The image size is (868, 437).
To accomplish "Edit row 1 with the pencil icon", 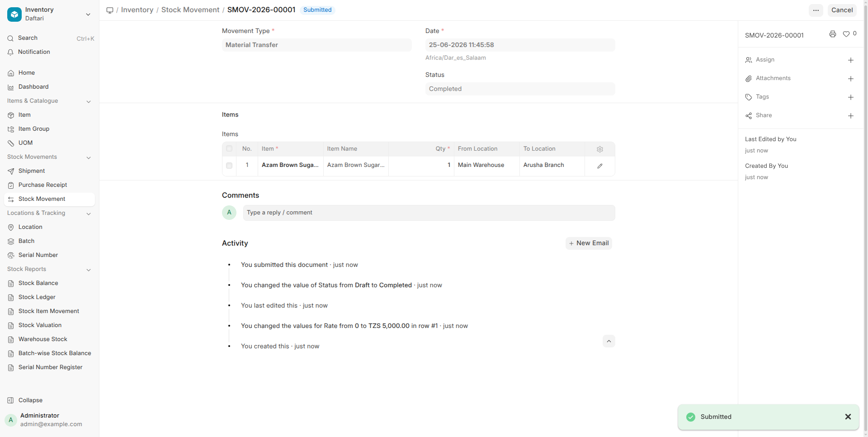I will [x=599, y=166].
